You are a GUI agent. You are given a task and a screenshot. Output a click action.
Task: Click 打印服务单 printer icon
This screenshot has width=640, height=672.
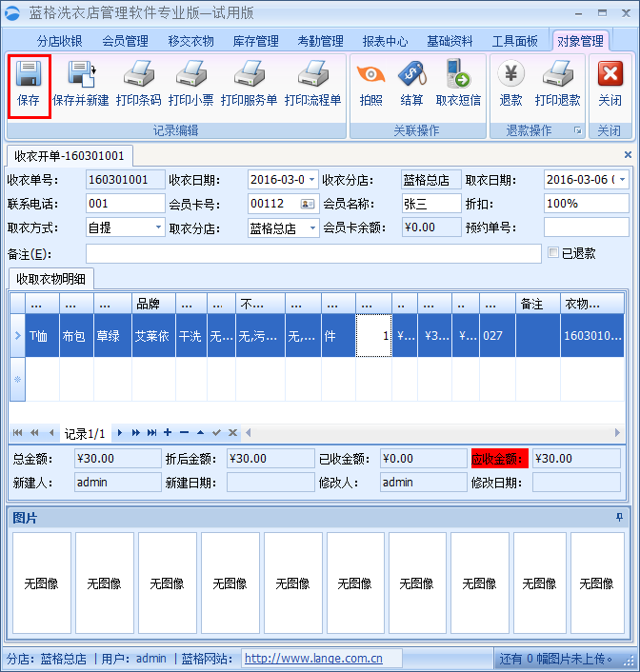[250, 73]
